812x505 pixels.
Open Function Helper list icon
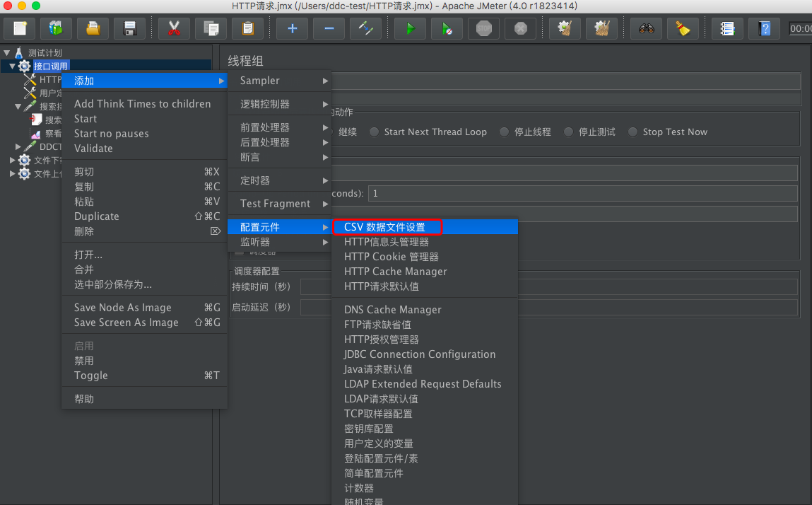(728, 28)
